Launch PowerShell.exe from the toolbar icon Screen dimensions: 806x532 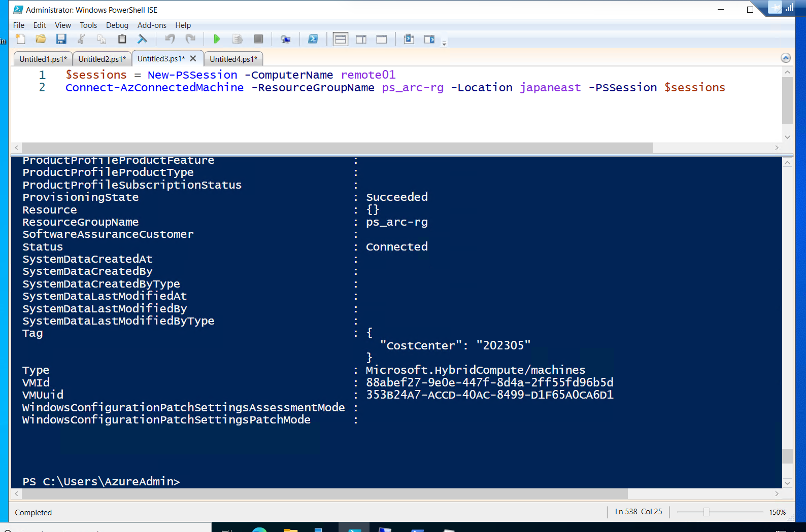(x=313, y=39)
